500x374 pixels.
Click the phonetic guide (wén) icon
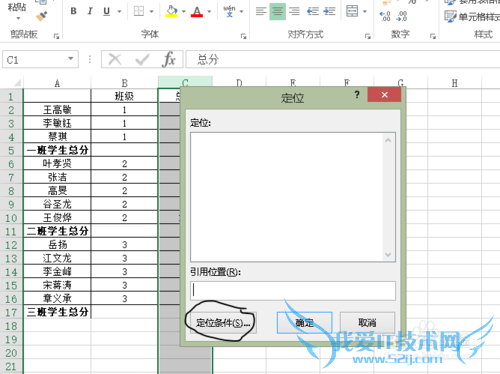click(229, 11)
